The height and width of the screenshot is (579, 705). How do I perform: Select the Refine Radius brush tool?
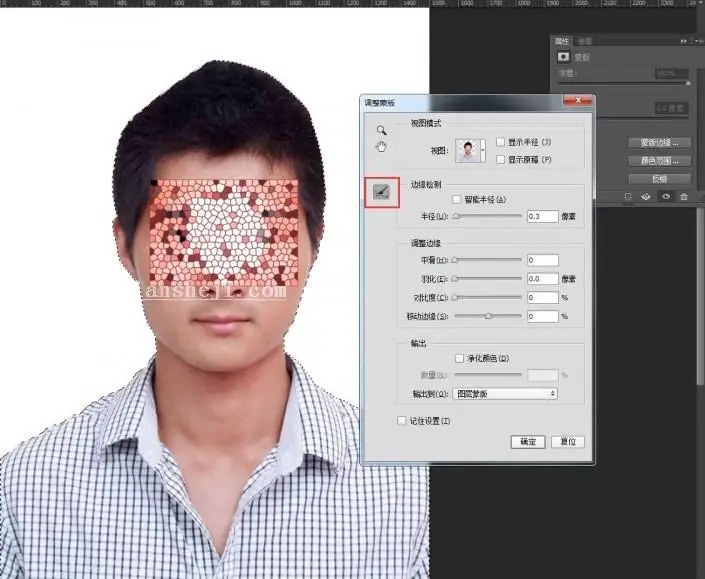click(x=382, y=192)
